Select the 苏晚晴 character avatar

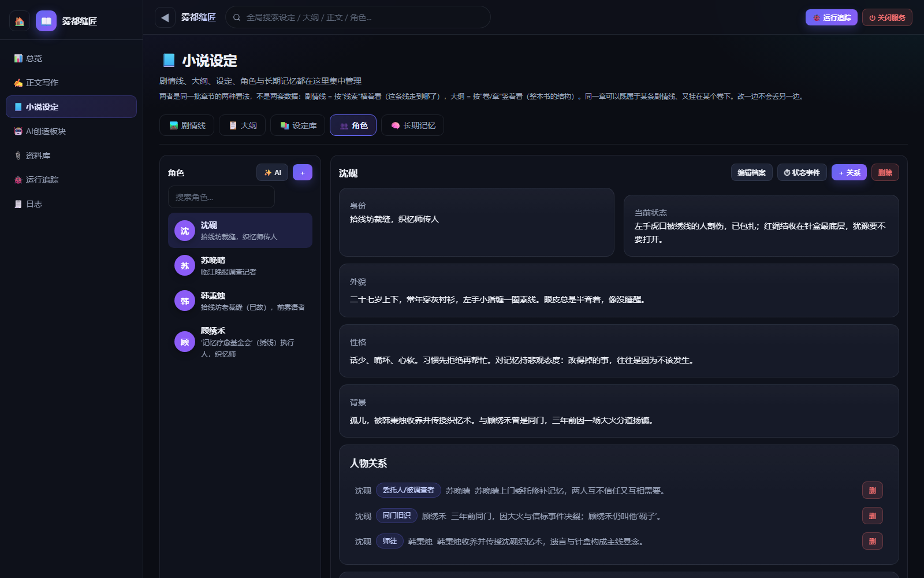click(185, 266)
